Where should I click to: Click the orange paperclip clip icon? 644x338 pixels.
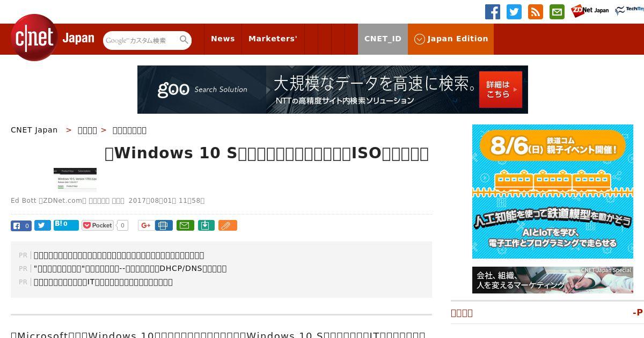pyautogui.click(x=228, y=225)
